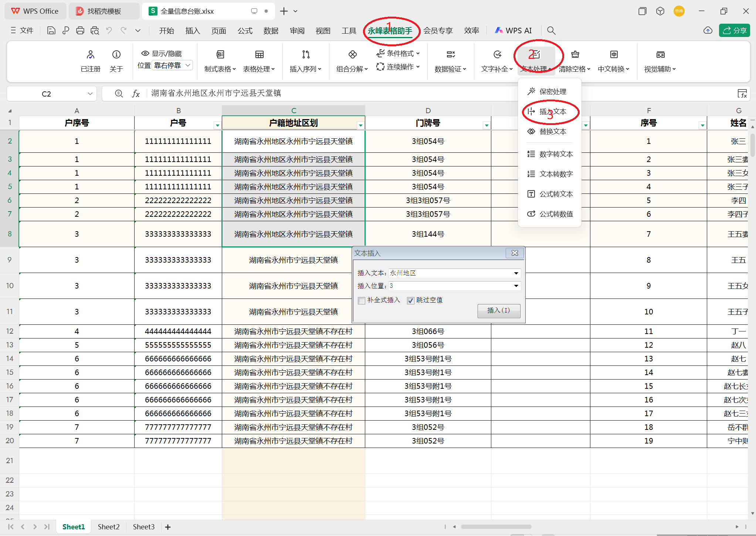This screenshot has width=756, height=536.
Task: Open the 表格处理 table processing icon
Action: pyautogui.click(x=259, y=55)
